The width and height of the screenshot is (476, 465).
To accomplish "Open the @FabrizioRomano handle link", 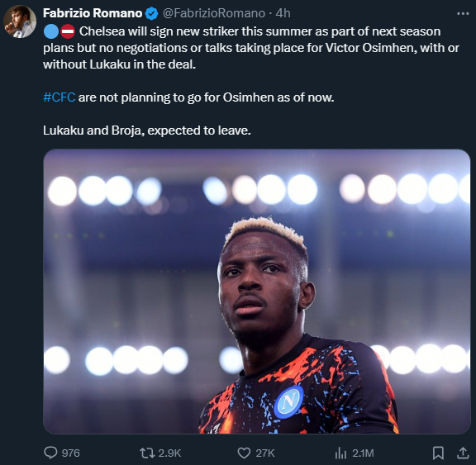I will coord(214,13).
